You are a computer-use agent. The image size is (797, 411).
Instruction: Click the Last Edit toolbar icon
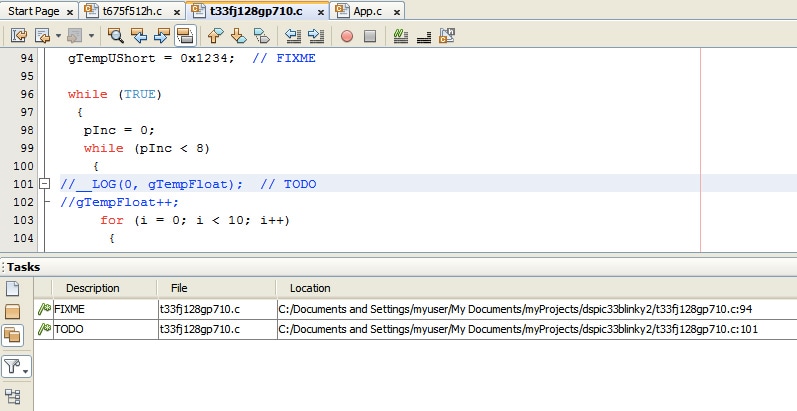point(19,36)
